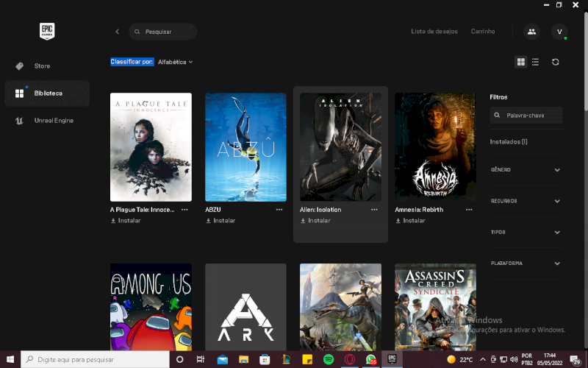Switch to grid view
Image resolution: width=588 pixels, height=368 pixels.
[x=521, y=62]
